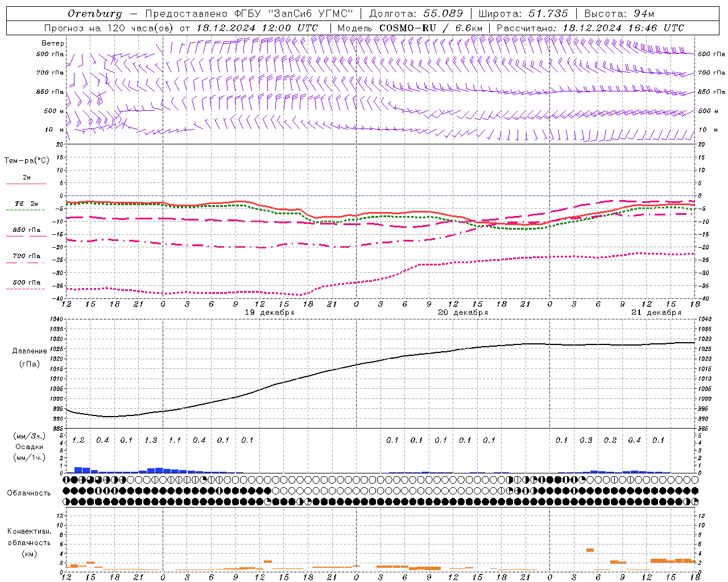
Task: Click the (мм/3ч.) unit label
Action: point(30,436)
